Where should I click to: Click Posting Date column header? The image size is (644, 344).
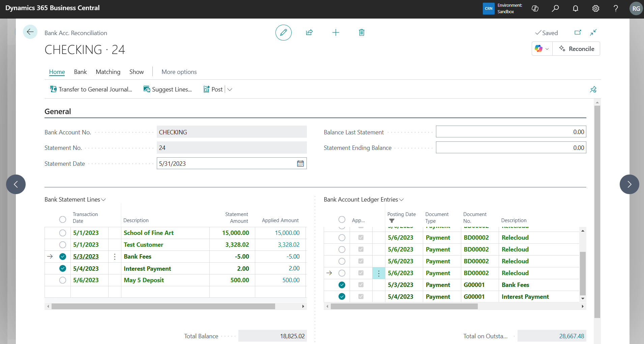tap(401, 214)
